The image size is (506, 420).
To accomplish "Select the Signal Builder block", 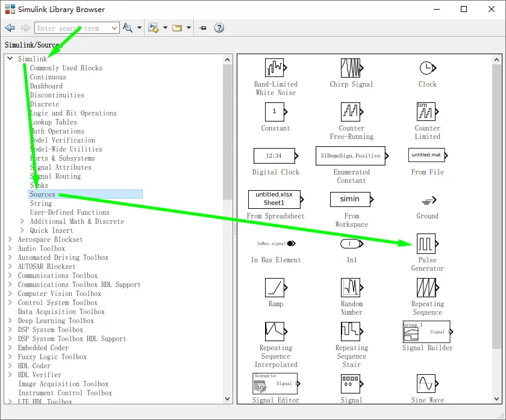I will (428, 332).
